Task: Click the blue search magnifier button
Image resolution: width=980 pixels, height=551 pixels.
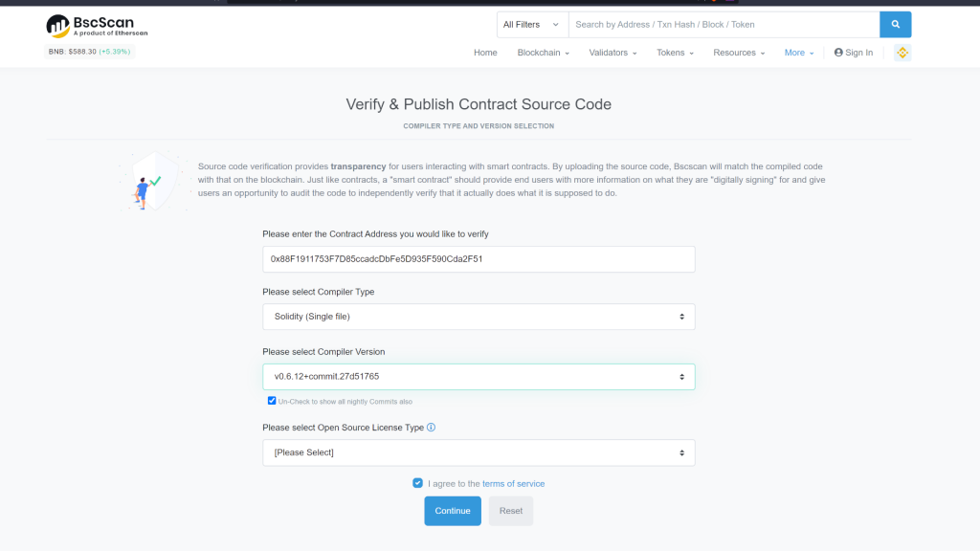Action: pyautogui.click(x=895, y=24)
